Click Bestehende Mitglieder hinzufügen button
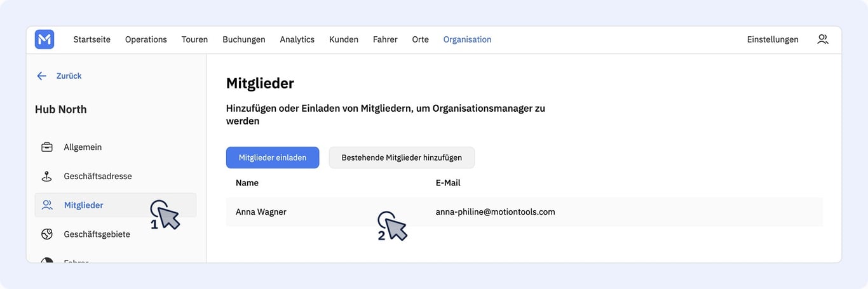 click(x=402, y=158)
